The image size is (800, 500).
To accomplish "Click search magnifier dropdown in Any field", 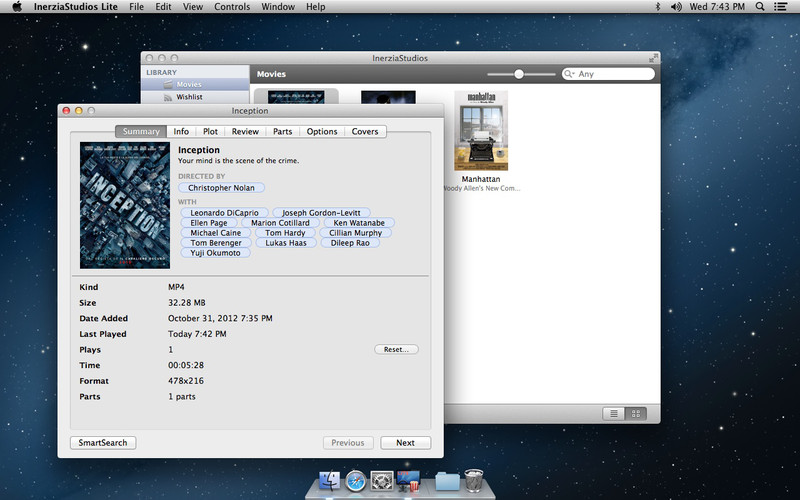I will tap(569, 74).
